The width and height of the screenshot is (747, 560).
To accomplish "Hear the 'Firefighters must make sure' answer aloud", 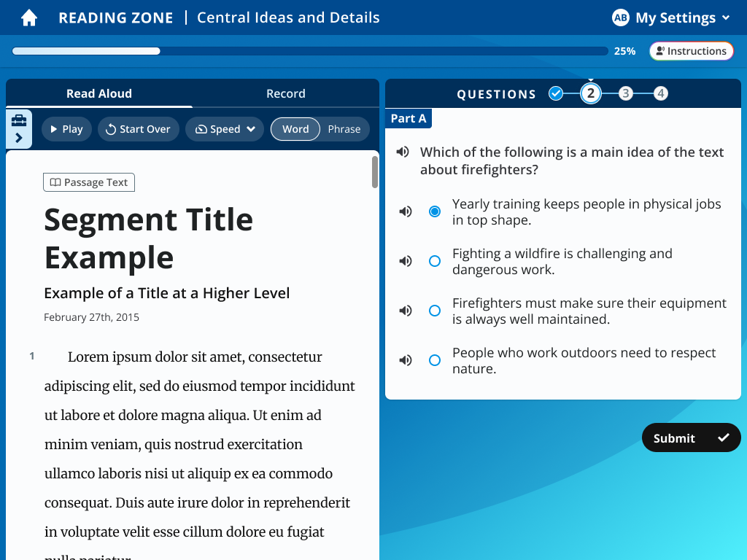I will click(x=406, y=311).
